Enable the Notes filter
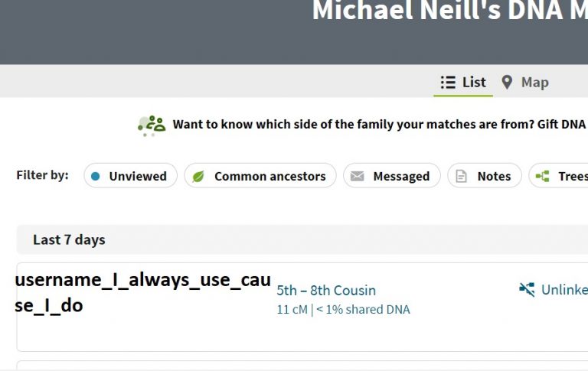Screen dimensions: 588x371 (x=485, y=176)
